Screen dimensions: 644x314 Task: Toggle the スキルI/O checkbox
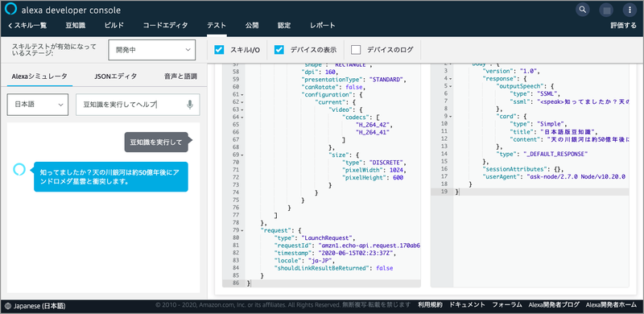(x=219, y=50)
